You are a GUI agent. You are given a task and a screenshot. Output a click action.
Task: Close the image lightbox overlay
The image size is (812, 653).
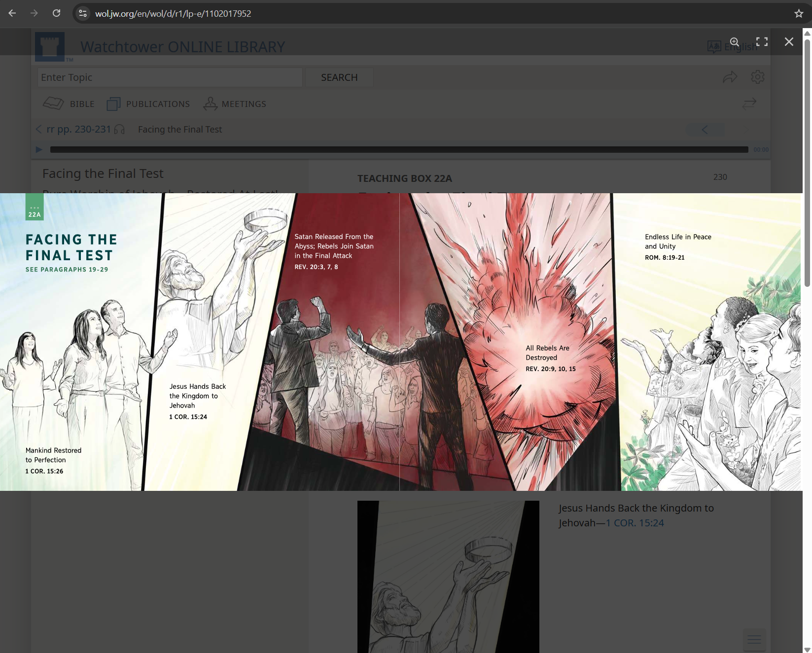[789, 42]
